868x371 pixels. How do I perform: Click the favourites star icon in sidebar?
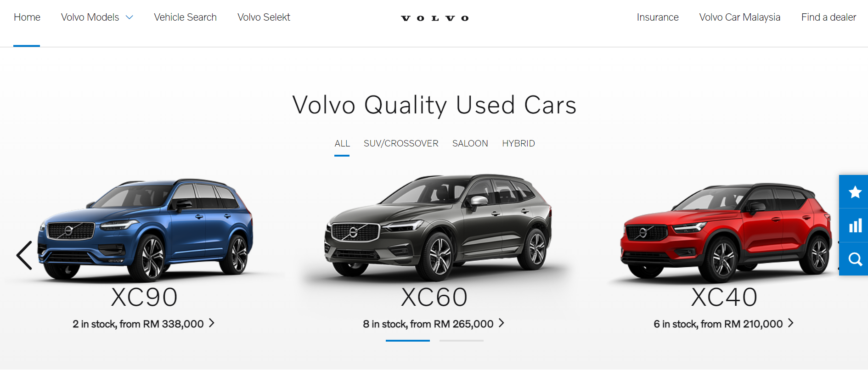coord(854,192)
